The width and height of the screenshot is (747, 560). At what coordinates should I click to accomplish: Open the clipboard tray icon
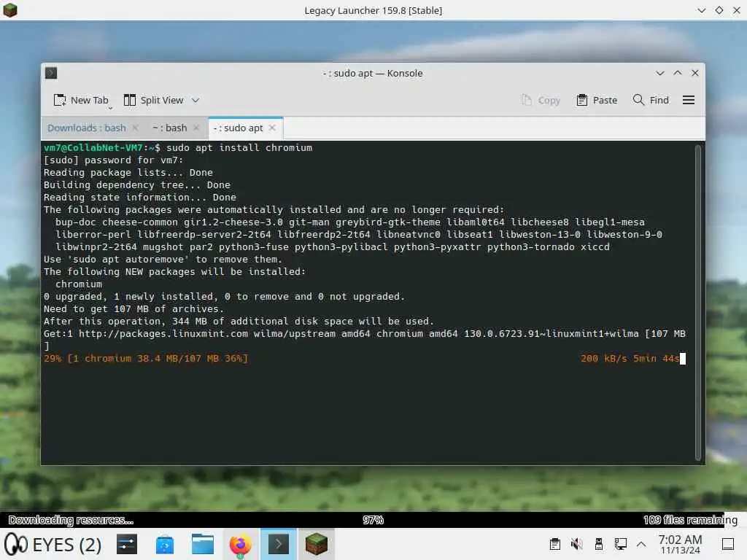pyautogui.click(x=554, y=544)
